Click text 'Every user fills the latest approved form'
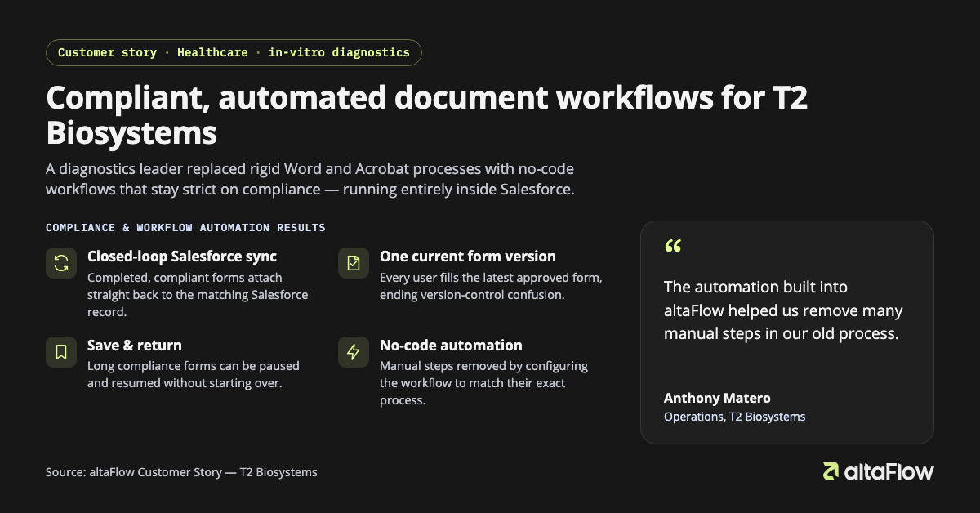This screenshot has height=513, width=980. click(491, 286)
